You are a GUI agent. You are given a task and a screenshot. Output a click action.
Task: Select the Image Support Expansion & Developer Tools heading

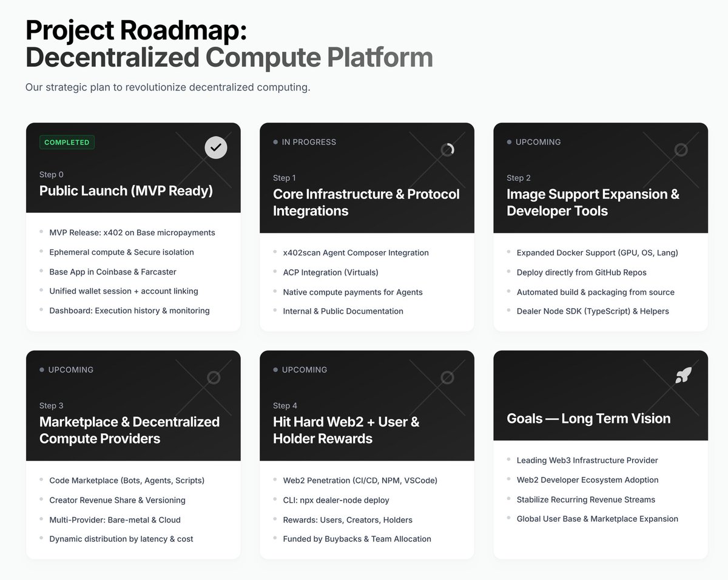[x=593, y=203]
